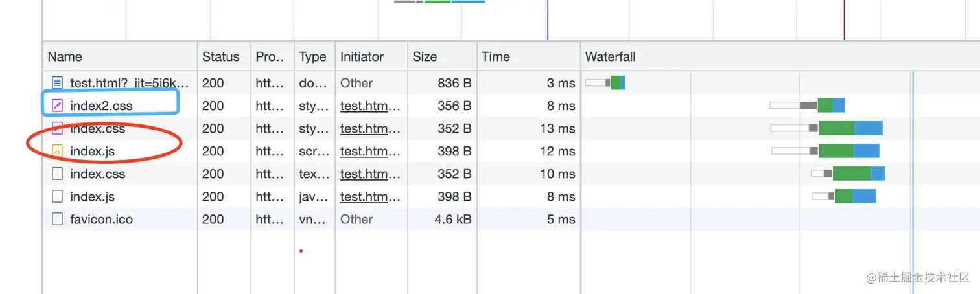
Task: Sort requests by the Time column header
Action: click(496, 57)
